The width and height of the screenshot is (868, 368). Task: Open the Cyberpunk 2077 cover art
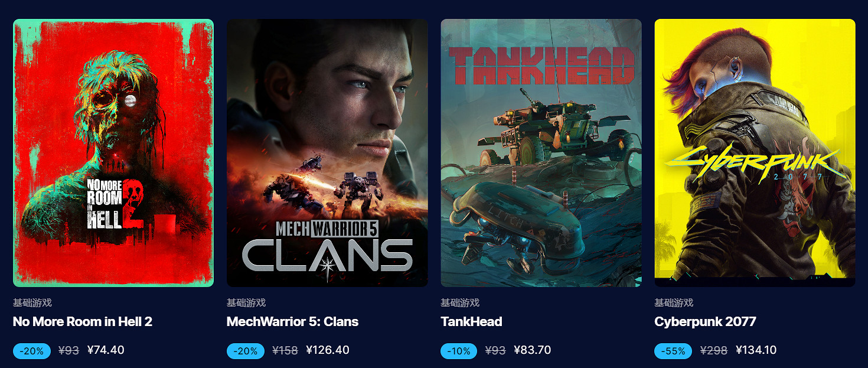pos(754,151)
